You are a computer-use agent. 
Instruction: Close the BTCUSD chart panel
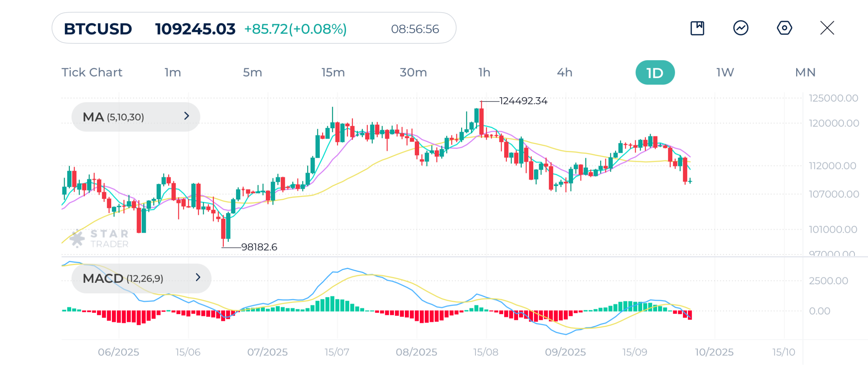pyautogui.click(x=827, y=28)
